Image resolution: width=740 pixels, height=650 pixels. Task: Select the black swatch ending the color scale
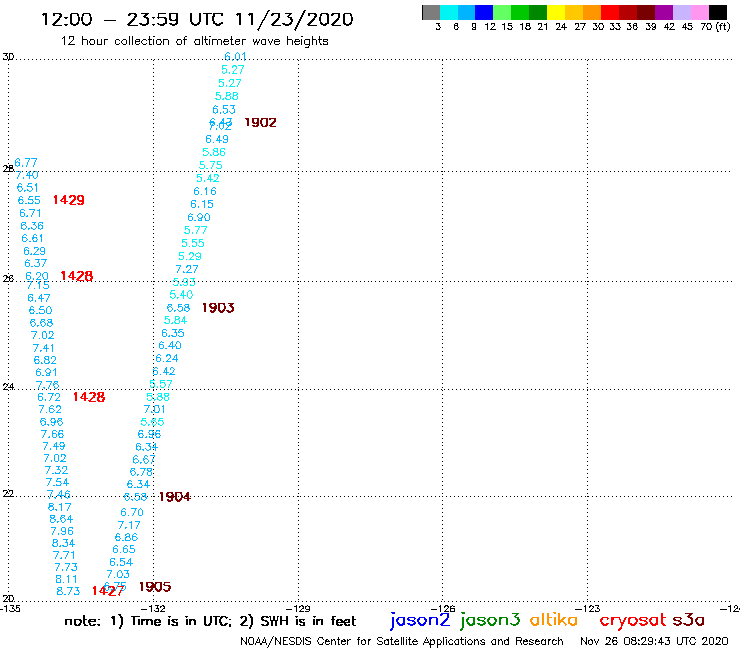coord(718,12)
